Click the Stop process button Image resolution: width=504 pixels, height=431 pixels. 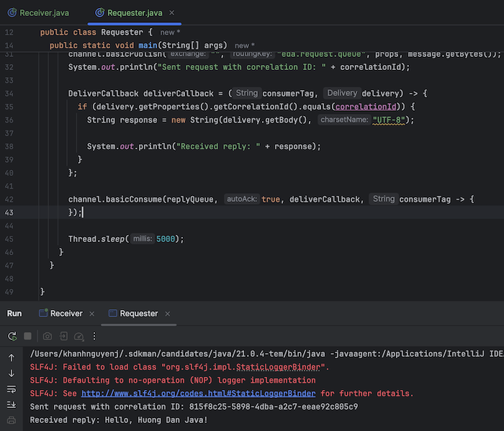pyautogui.click(x=27, y=336)
